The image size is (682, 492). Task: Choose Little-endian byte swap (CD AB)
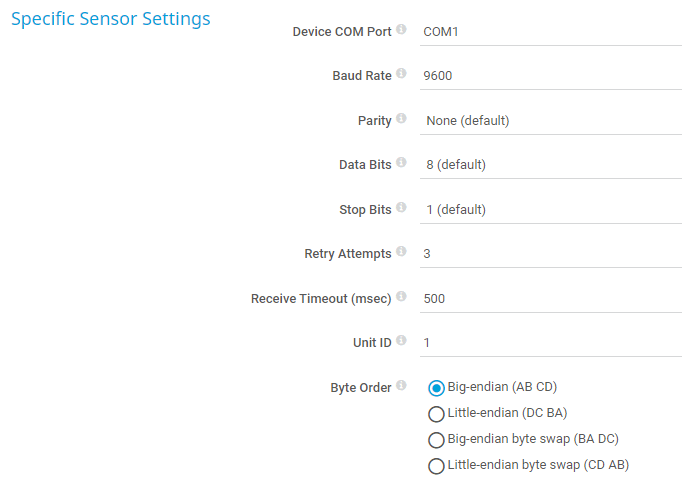click(436, 466)
